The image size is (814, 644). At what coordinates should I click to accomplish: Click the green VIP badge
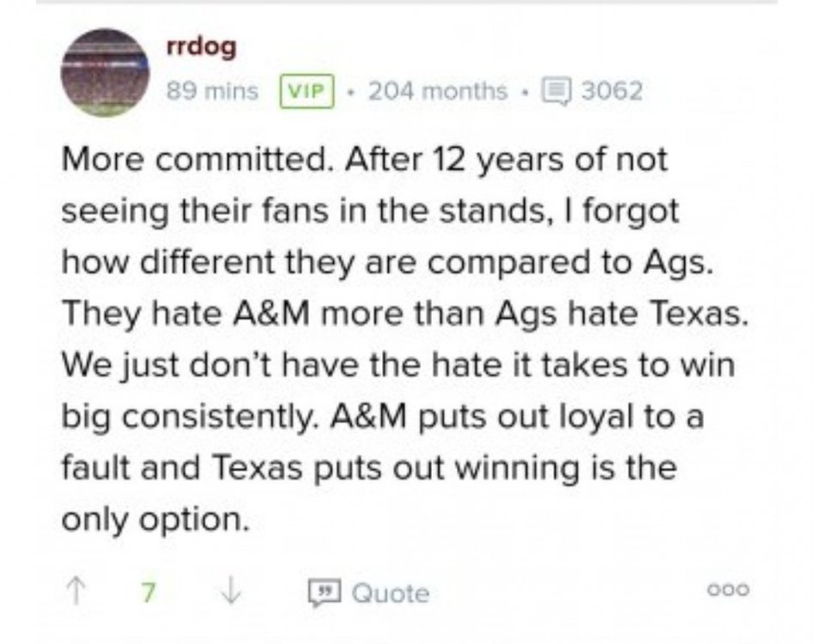tap(307, 90)
